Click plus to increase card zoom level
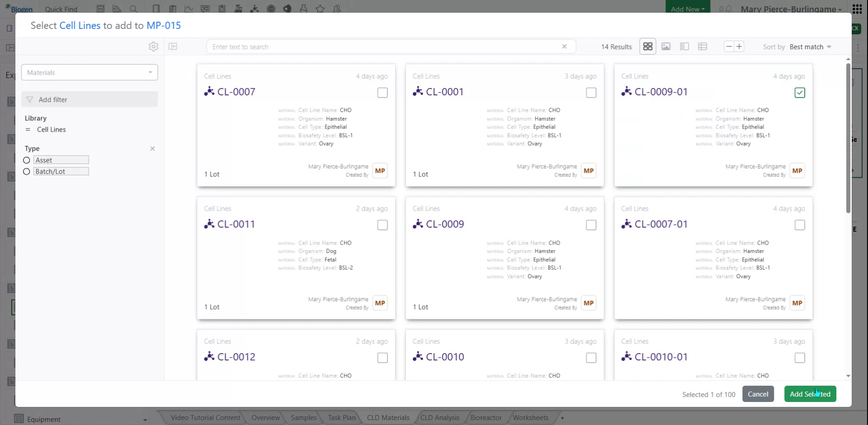This screenshot has height=425, width=868. (740, 46)
